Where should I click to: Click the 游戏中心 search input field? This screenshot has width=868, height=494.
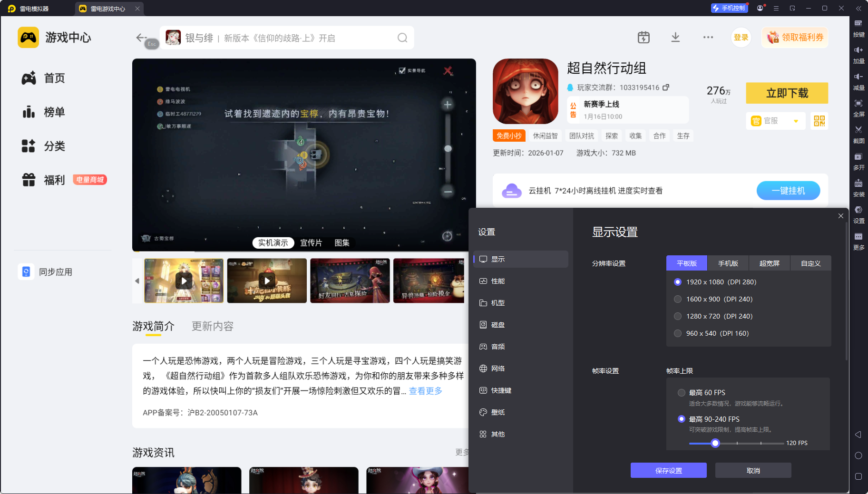(287, 38)
